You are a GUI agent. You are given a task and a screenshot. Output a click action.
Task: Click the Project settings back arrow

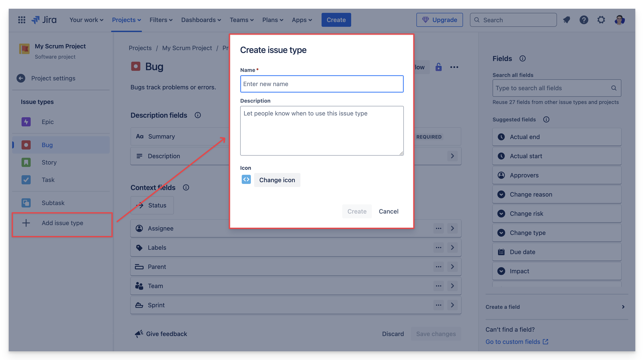click(21, 78)
